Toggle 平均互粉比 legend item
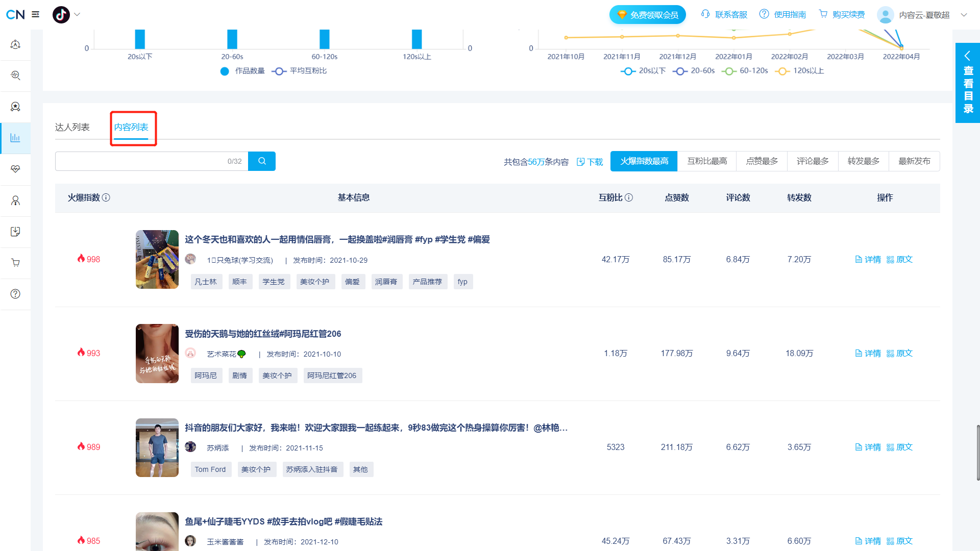The image size is (980, 551). [x=300, y=71]
